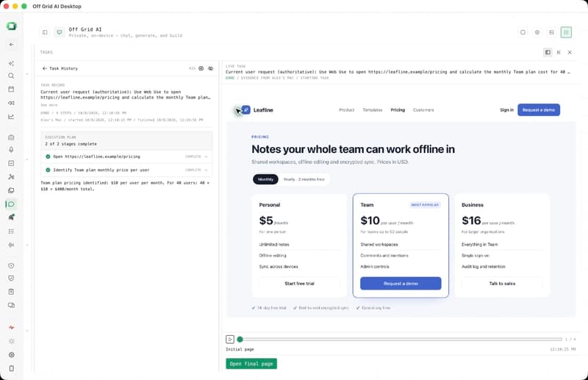Click the Open final page button
Viewport: 588px width, 380px height.
(x=251, y=364)
